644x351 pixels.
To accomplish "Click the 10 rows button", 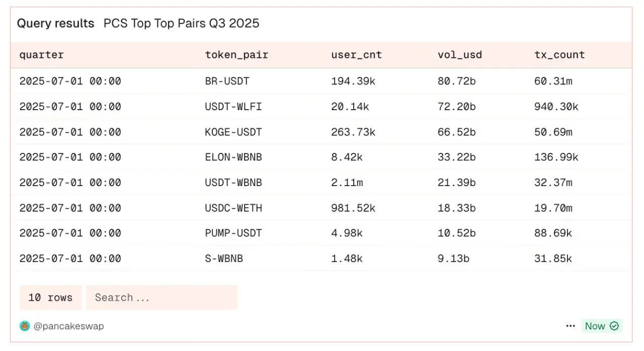I will [50, 297].
